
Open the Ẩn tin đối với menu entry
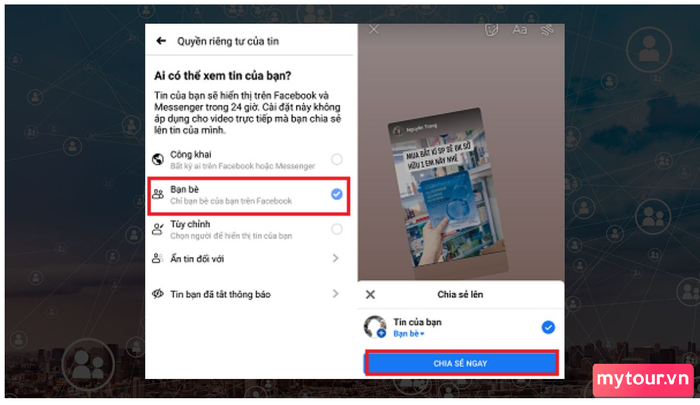click(248, 259)
